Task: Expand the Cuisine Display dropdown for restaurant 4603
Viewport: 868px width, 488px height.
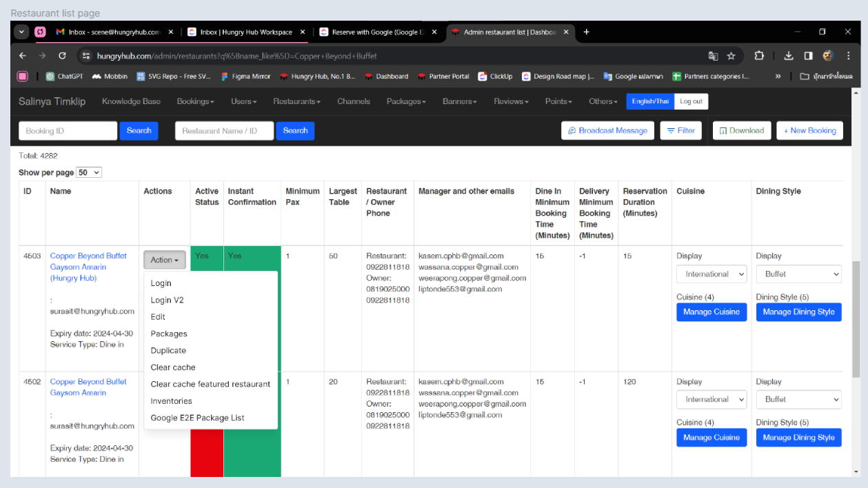Action: click(x=711, y=274)
